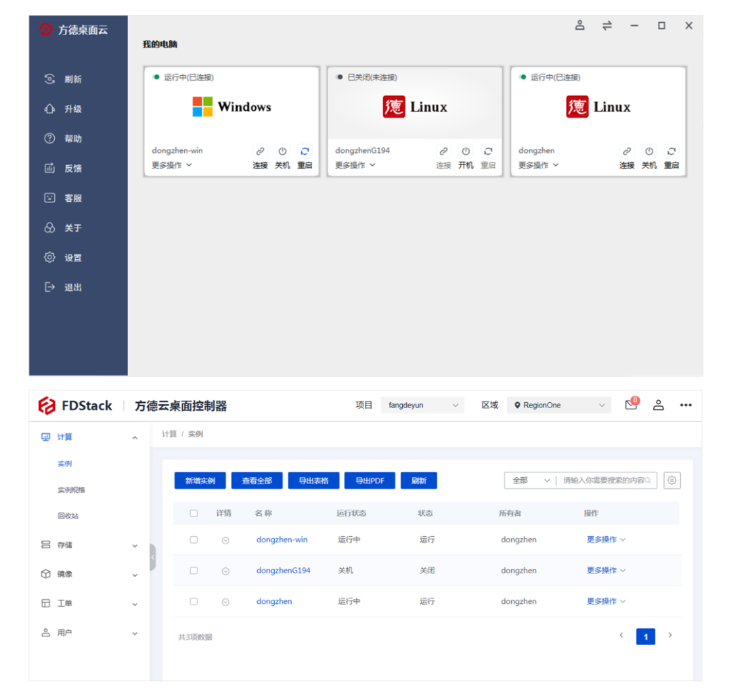
Task: Click the refresh icon in desktop cloud sidebar
Action: click(49, 79)
